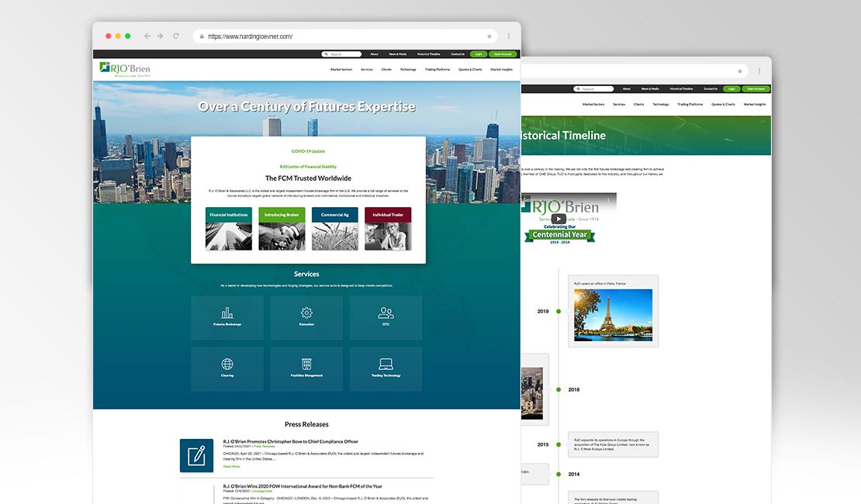Click the address bar showing hardingloevner.com

[345, 36]
